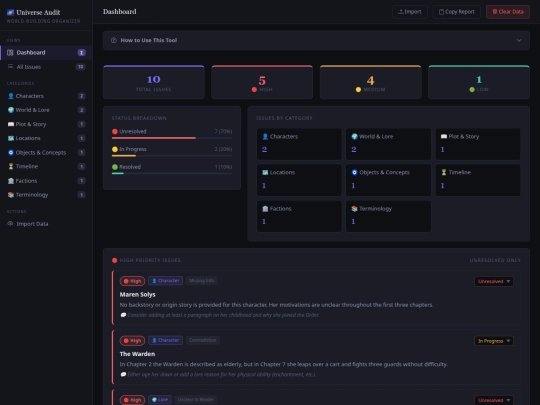
Task: Open Objects & Concepts category tile
Action: (388, 180)
